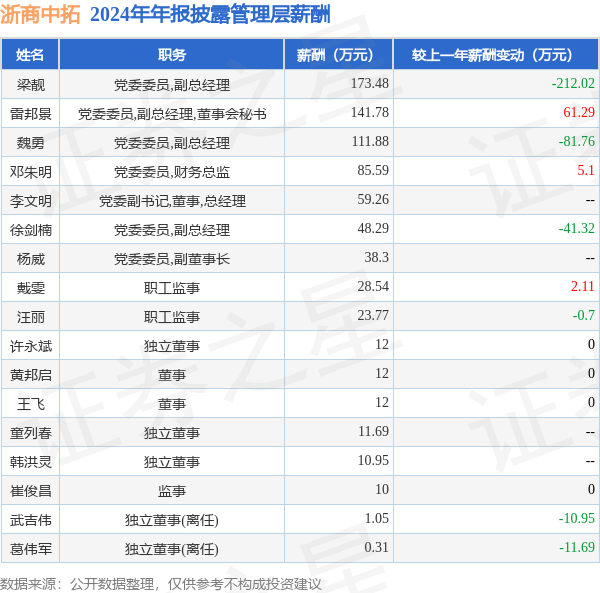Click the change value -11.69 for 葛伟军

[x=577, y=547]
